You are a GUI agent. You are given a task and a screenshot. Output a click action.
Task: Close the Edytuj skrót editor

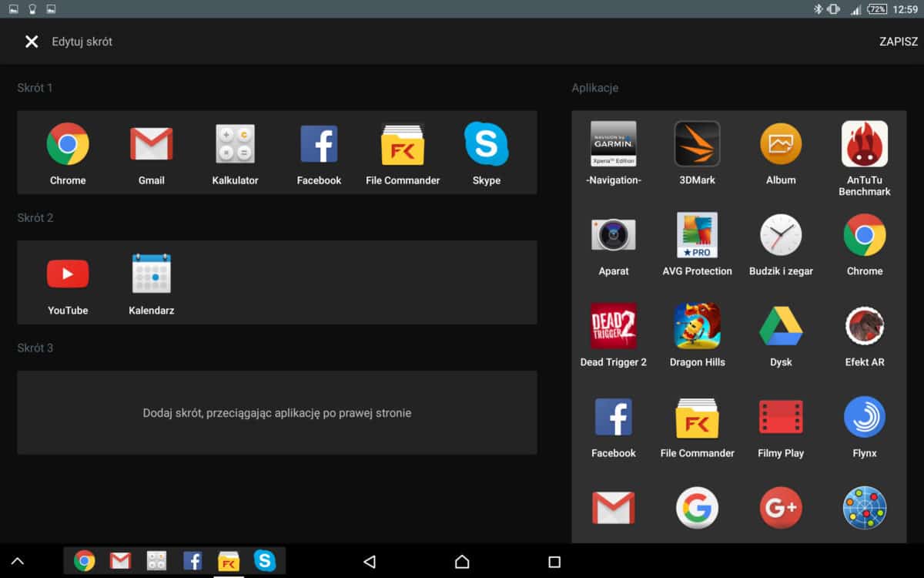(32, 42)
